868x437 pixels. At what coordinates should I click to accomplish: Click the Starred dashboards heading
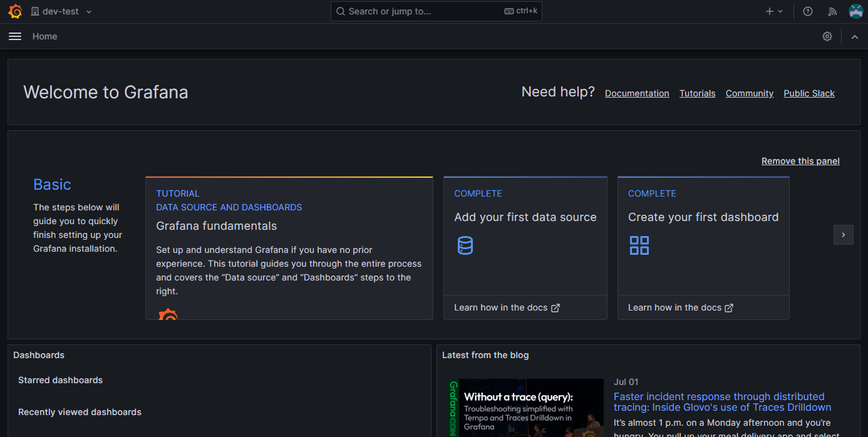tap(60, 380)
